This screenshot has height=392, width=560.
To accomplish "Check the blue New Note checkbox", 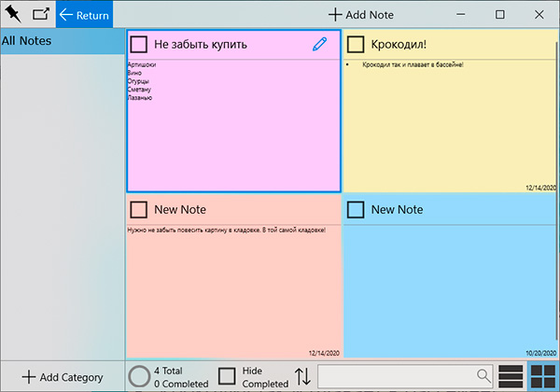I will tap(356, 210).
